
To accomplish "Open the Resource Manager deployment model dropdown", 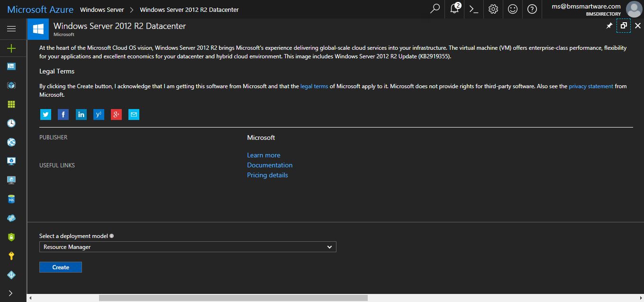I will point(188,247).
